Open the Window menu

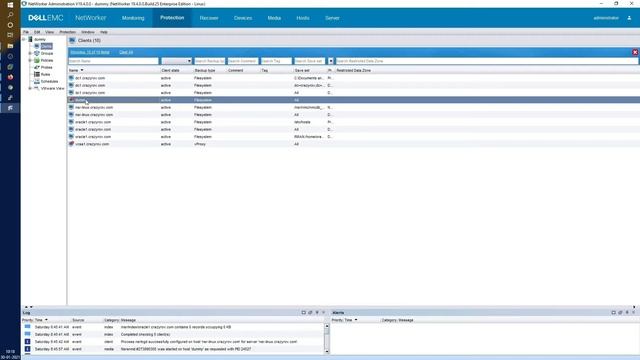[x=88, y=32]
